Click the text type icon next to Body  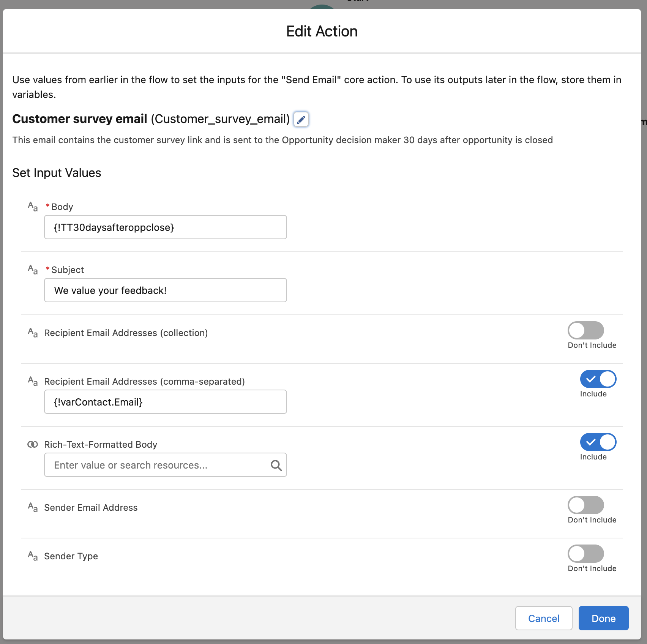(x=33, y=207)
